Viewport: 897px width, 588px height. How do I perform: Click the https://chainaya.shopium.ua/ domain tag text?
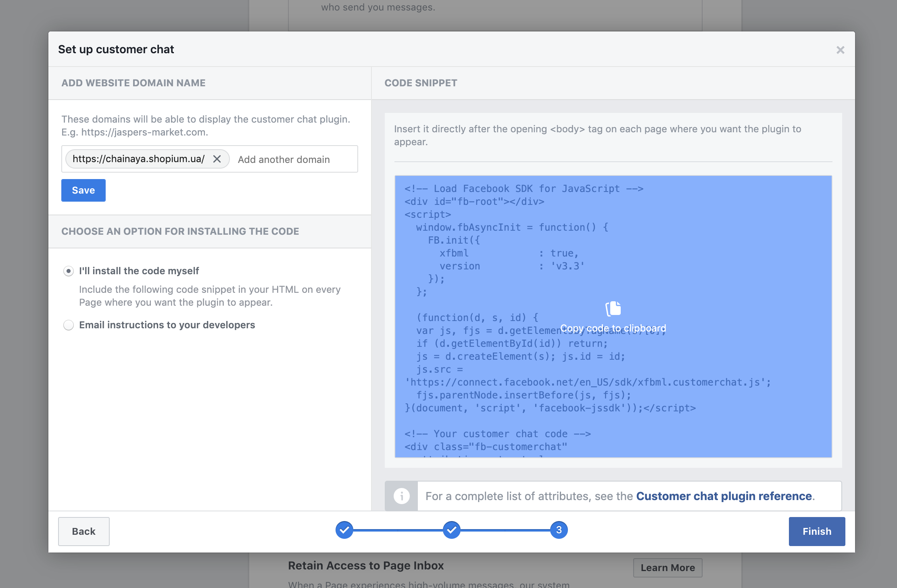(138, 159)
